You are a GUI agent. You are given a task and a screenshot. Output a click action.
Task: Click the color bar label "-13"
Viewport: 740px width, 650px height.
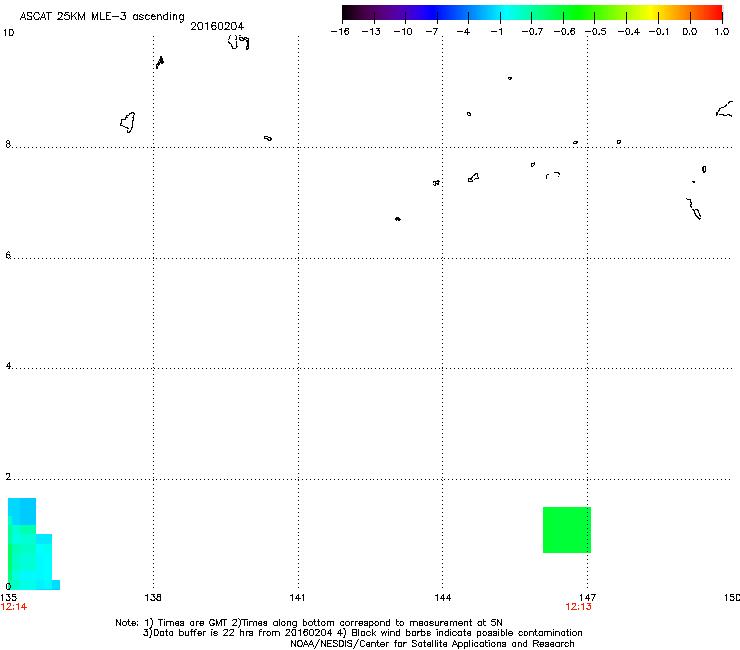click(x=371, y=32)
